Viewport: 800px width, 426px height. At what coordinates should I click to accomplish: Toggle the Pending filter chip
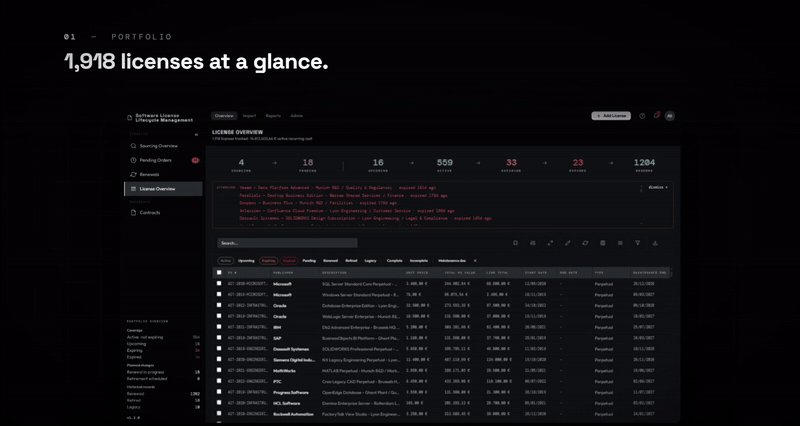309,261
